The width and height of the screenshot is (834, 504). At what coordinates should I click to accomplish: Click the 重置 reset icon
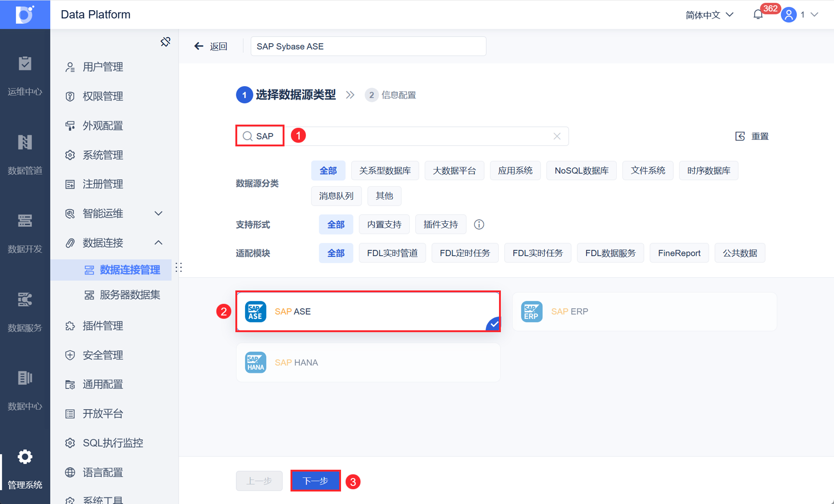[740, 136]
